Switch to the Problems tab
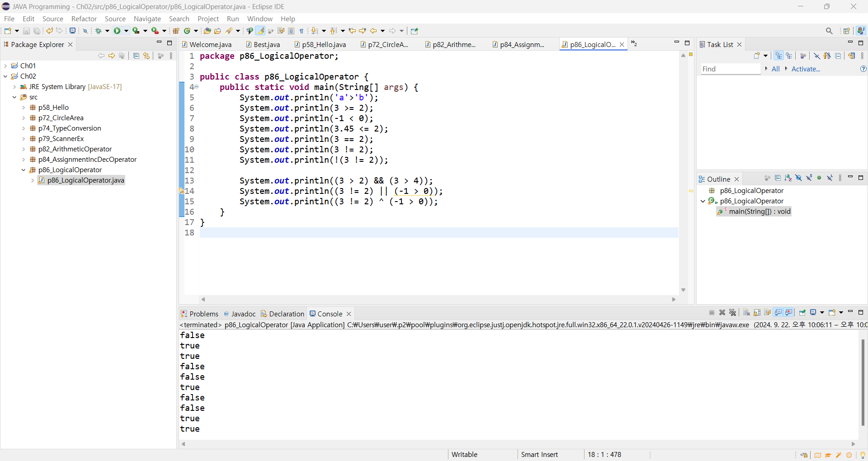This screenshot has width=868, height=461. pos(199,314)
